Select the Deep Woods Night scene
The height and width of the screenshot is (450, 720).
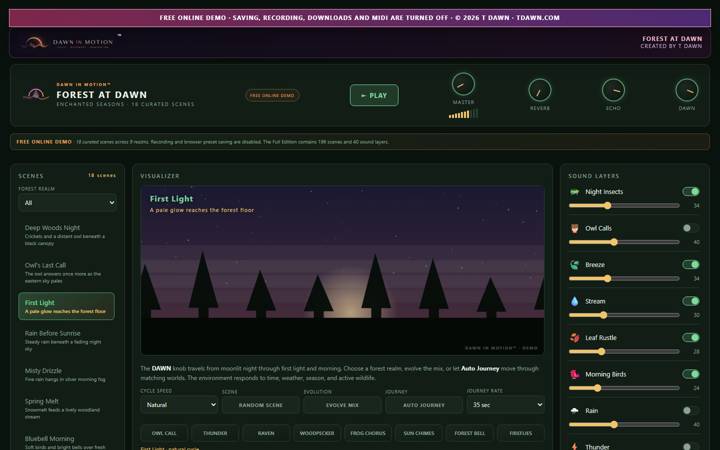(x=67, y=235)
